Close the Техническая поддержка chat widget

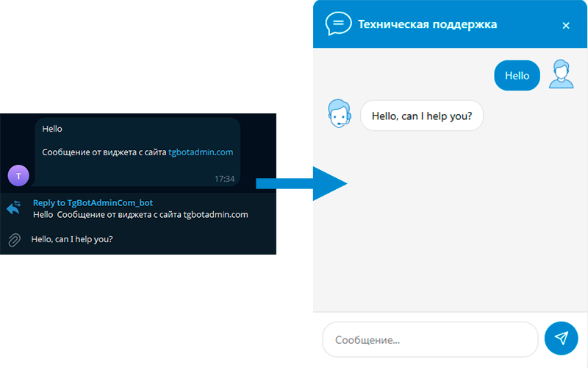[565, 25]
